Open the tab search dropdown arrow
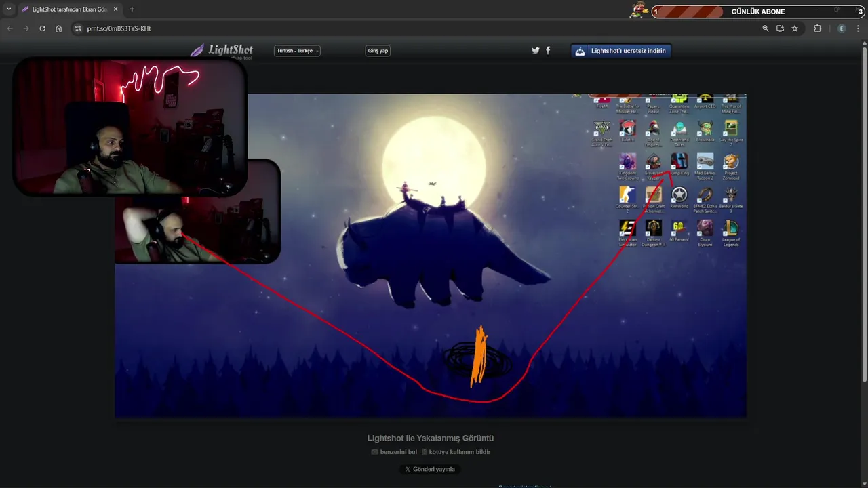Viewport: 868px width, 488px height. point(9,9)
